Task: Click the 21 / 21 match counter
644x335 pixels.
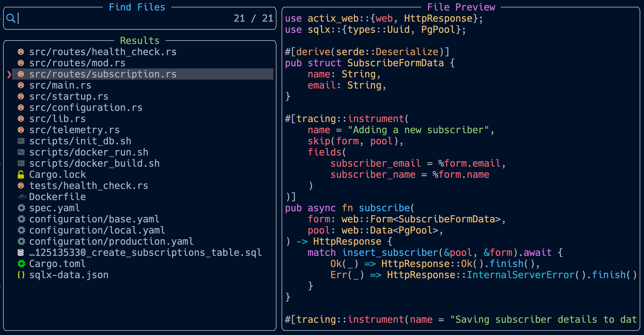Action: coord(253,18)
